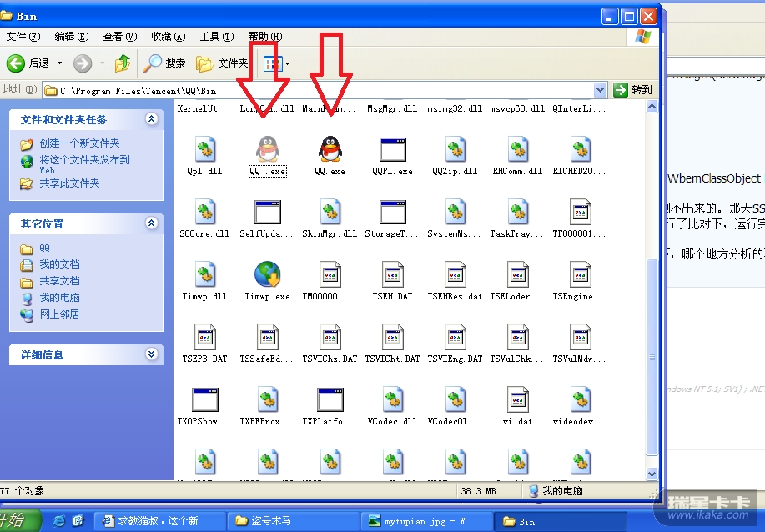Viewport: 765px width, 532px height.
Task: Select the SCCore.dll file icon
Action: point(205,211)
